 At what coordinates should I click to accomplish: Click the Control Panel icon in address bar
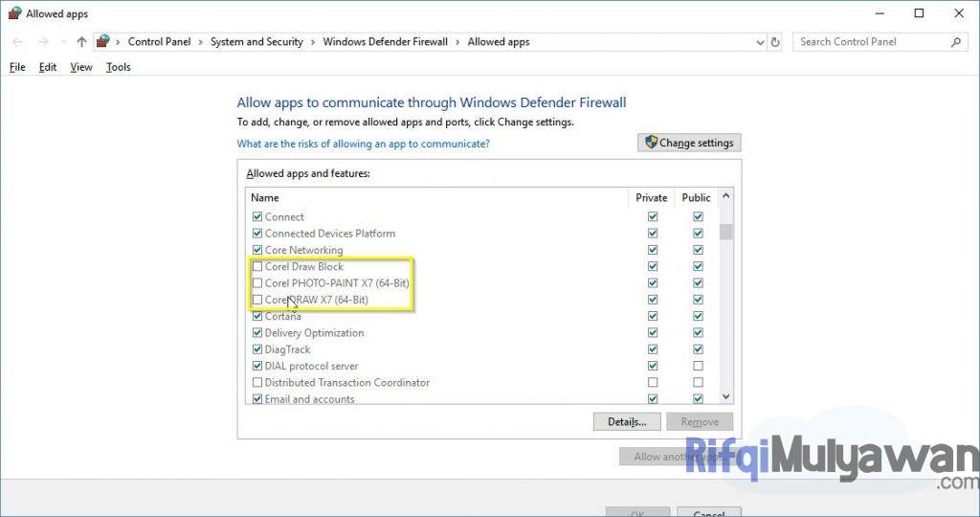(x=103, y=42)
